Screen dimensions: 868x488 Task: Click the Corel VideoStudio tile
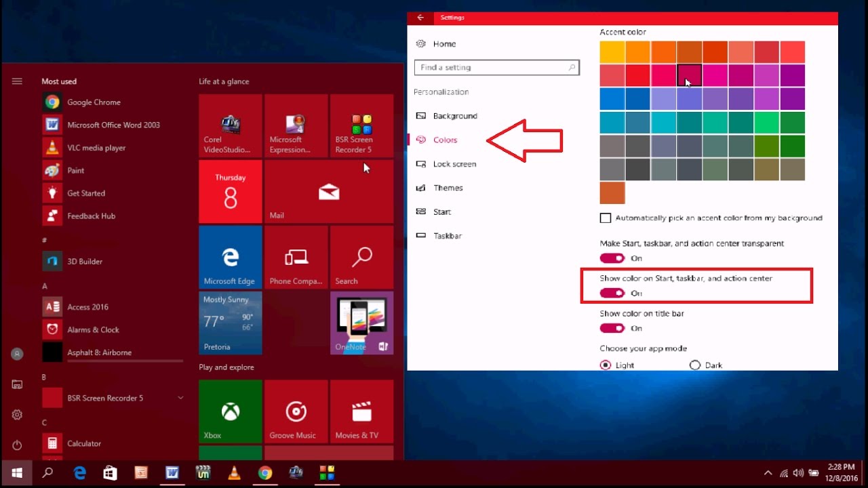pyautogui.click(x=231, y=126)
